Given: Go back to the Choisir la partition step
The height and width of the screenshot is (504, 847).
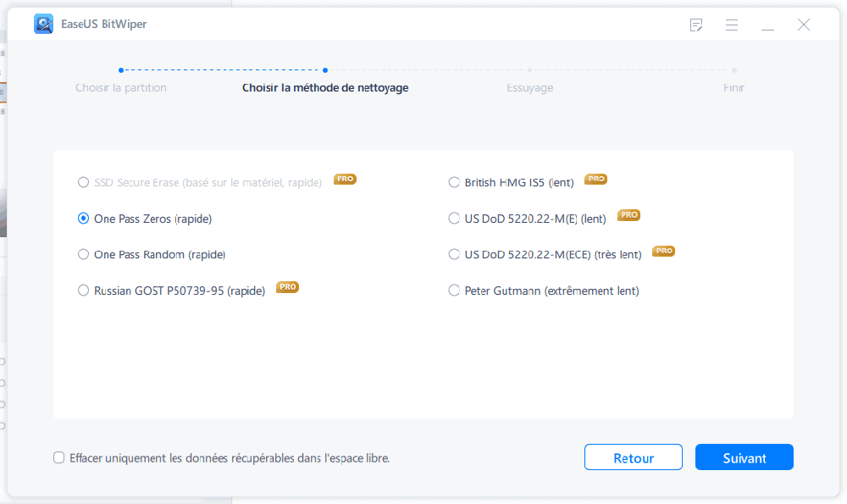Looking at the screenshot, I should (120, 87).
